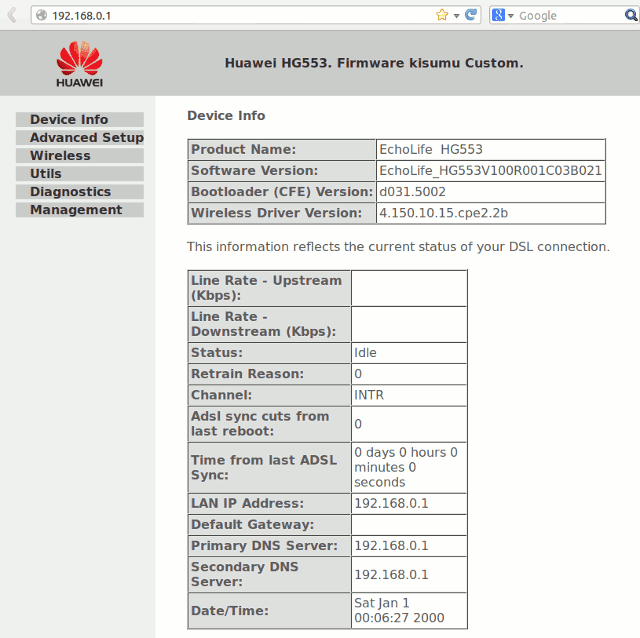Click the Firmware kisumu Custom header text
This screenshot has height=638, width=640.
click(430, 63)
